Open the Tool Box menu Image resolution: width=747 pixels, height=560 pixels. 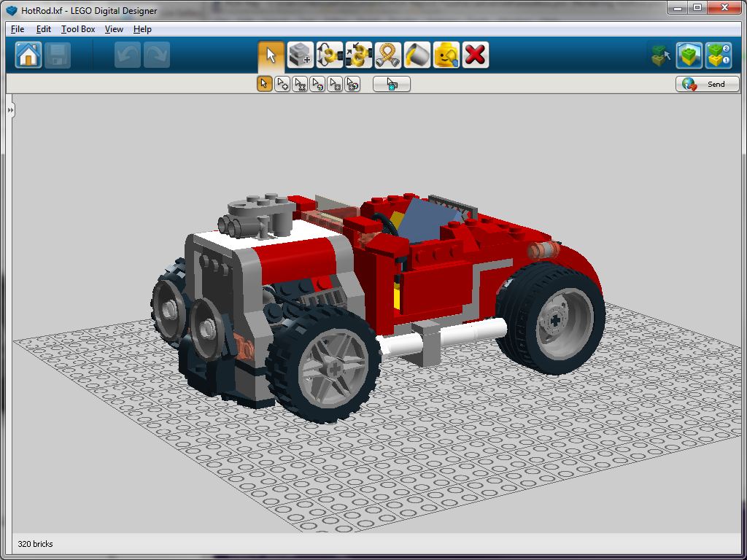(x=77, y=29)
